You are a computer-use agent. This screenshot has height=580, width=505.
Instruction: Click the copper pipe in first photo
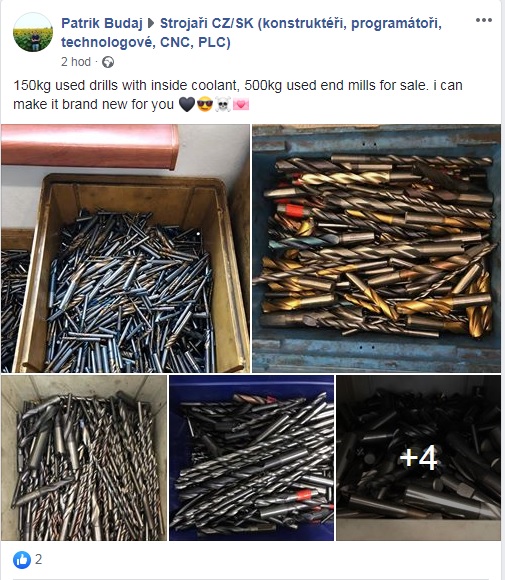click(x=90, y=145)
